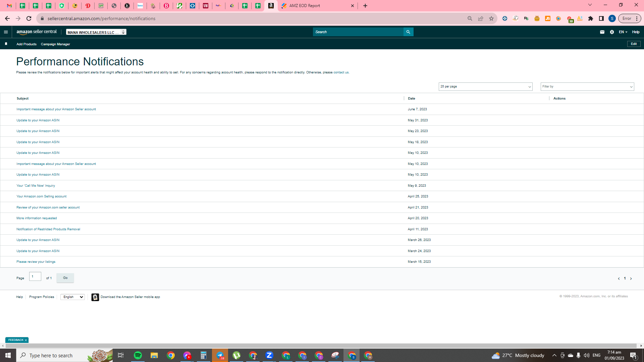Switch to the Gmail browser tab
This screenshot has width=644, height=362.
[9, 6]
